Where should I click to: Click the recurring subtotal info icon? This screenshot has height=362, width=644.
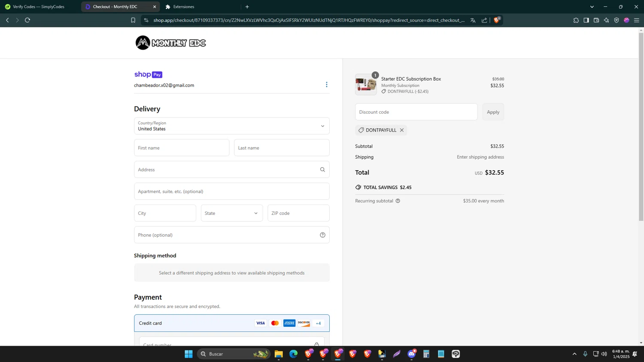(x=398, y=201)
